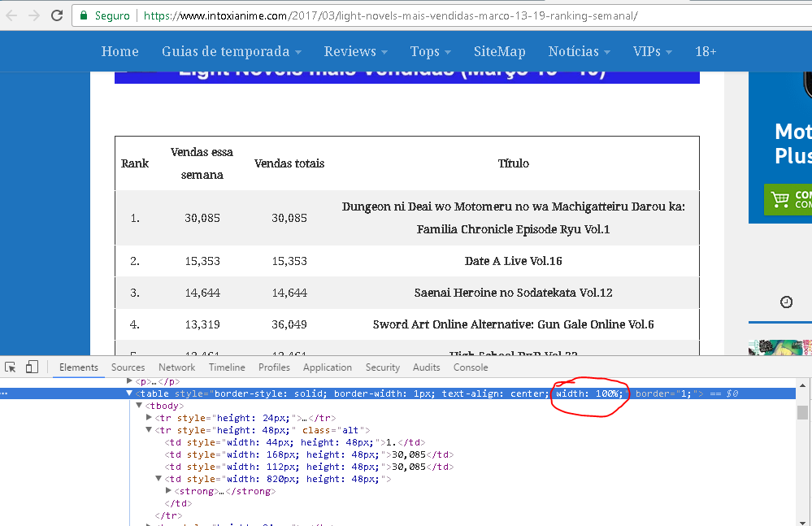Toggle the DevTools device toolbar icon
812x526 pixels.
tap(32, 367)
